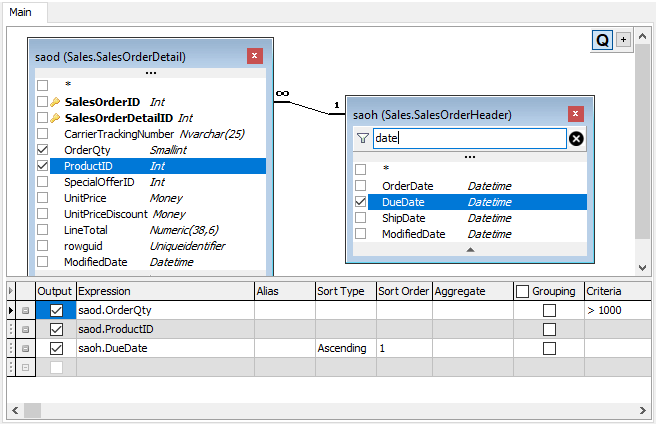Select the Main tab
The height and width of the screenshot is (424, 656).
click(x=20, y=12)
